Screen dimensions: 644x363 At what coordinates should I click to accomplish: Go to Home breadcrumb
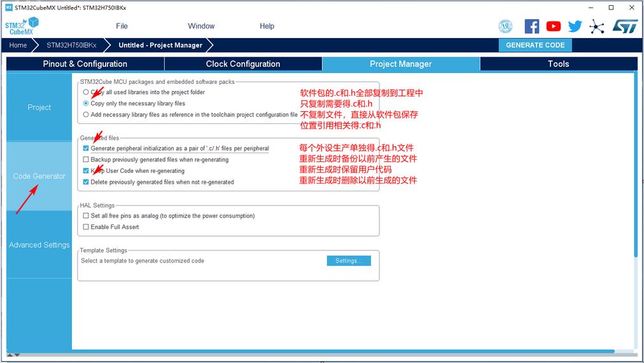[x=18, y=45]
